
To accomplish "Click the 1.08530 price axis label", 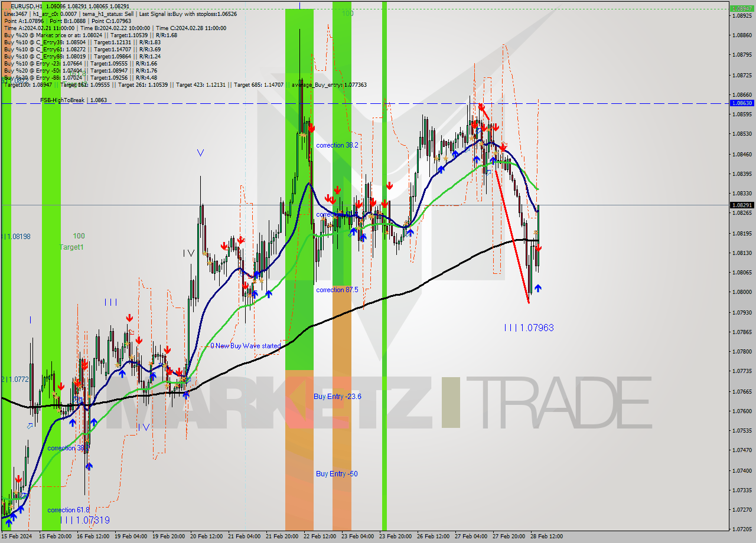I will pos(742,134).
